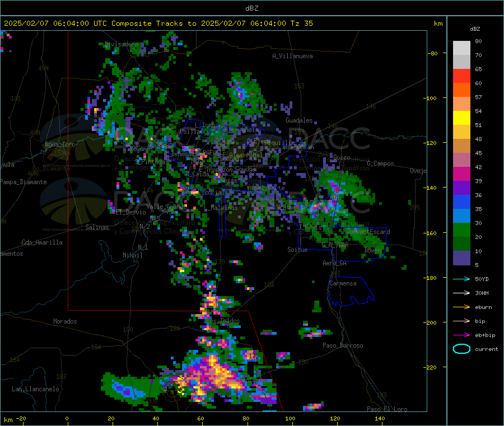Click the Aero_GA map label
504x426 pixels.
coord(335,263)
